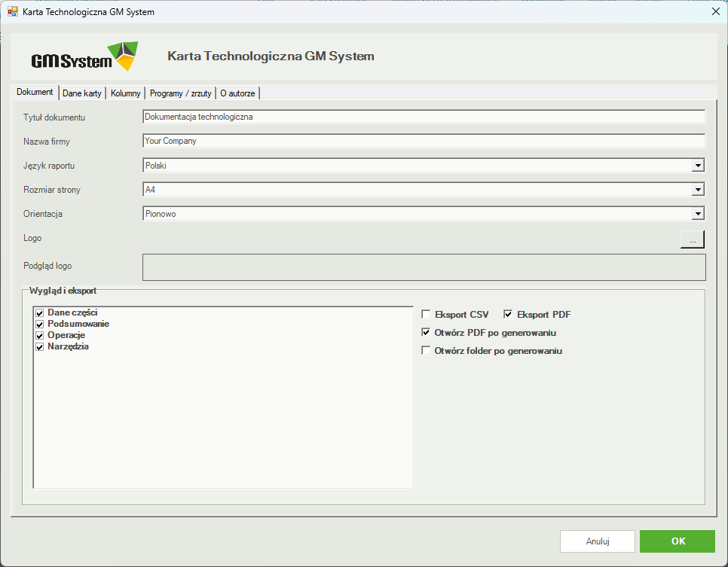Expand the Orientacja dropdown arrow
The width and height of the screenshot is (728, 567).
pos(698,213)
